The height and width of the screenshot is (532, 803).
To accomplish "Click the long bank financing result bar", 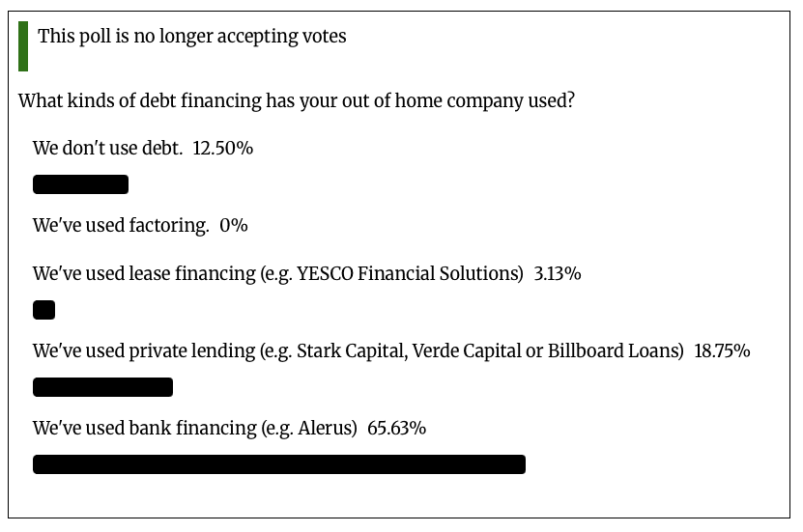I will (279, 464).
